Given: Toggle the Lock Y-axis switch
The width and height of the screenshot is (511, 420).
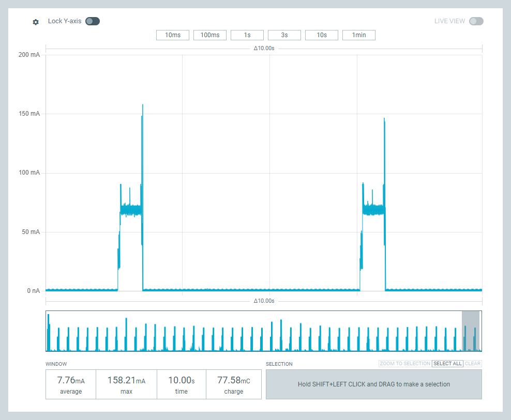Looking at the screenshot, I should (x=93, y=21).
